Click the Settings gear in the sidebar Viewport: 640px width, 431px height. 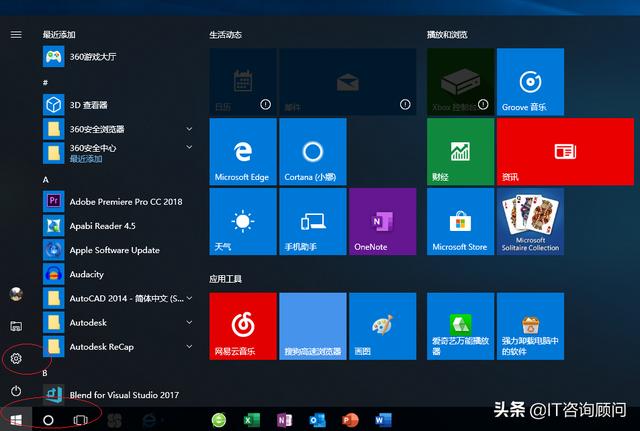click(16, 358)
